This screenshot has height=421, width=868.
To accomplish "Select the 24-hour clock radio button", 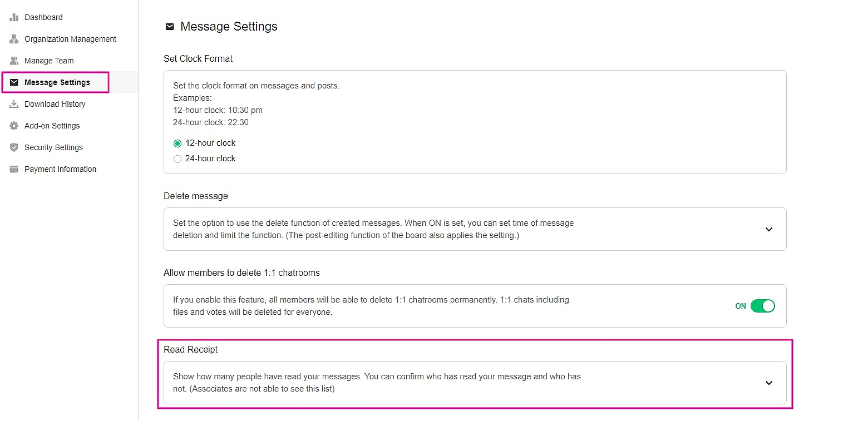I will [x=177, y=159].
